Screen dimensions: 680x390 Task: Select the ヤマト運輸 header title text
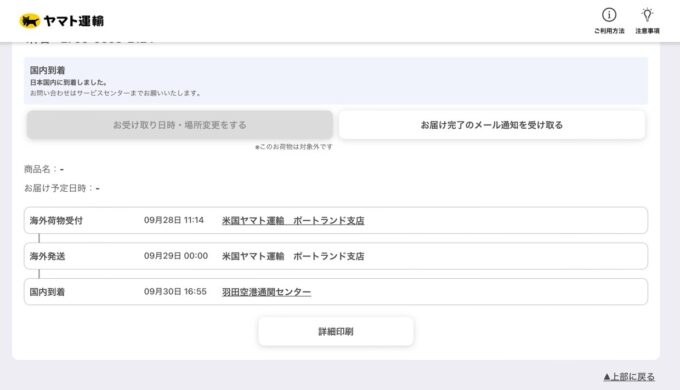[74, 21]
